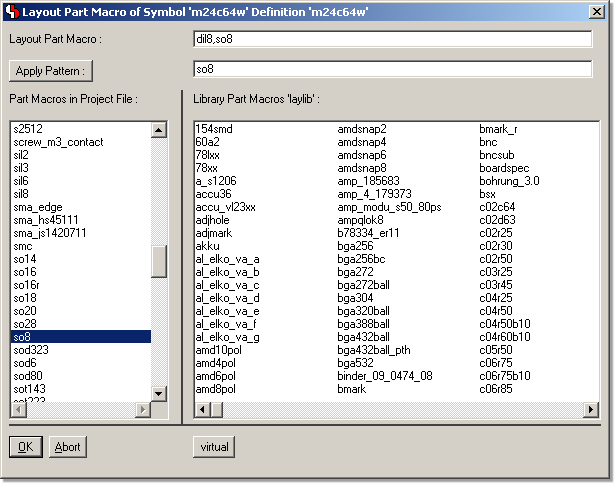Click the project list's horizontal scroll left arrow

pyautogui.click(x=18, y=409)
